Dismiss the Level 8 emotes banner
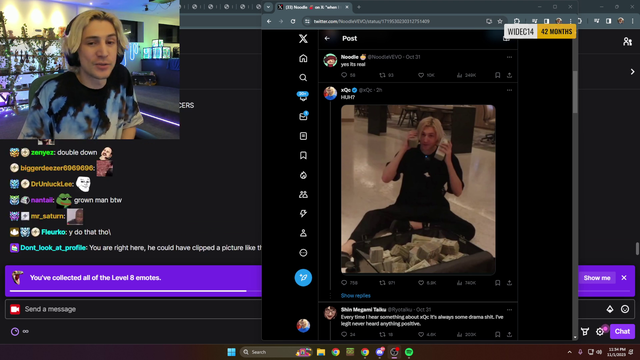The image size is (640, 360). tap(624, 278)
